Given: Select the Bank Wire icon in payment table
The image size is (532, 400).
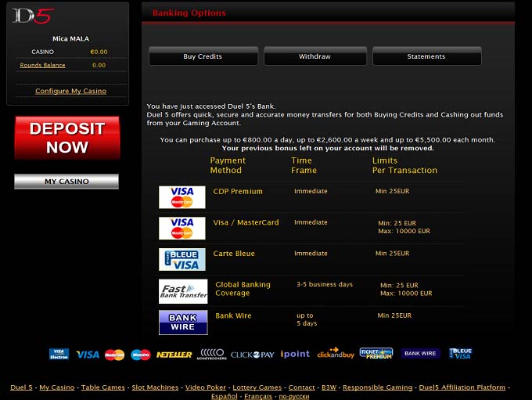Looking at the screenshot, I should [x=183, y=322].
